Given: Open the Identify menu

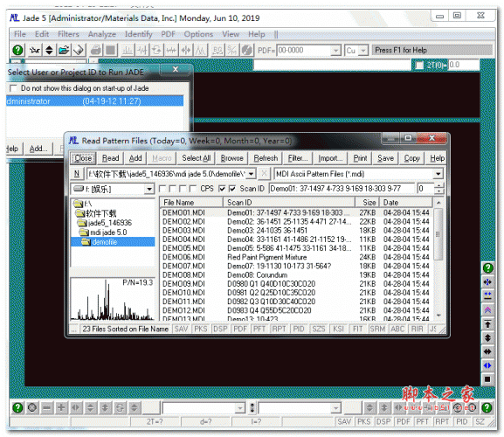Looking at the screenshot, I should (x=139, y=34).
